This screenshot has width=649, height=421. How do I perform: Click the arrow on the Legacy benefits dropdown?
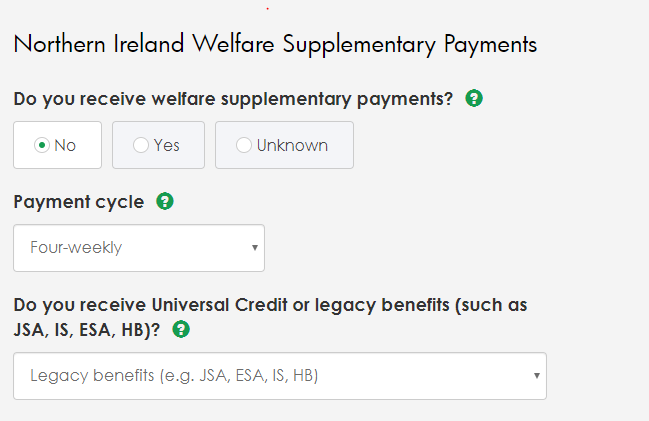[x=537, y=375]
